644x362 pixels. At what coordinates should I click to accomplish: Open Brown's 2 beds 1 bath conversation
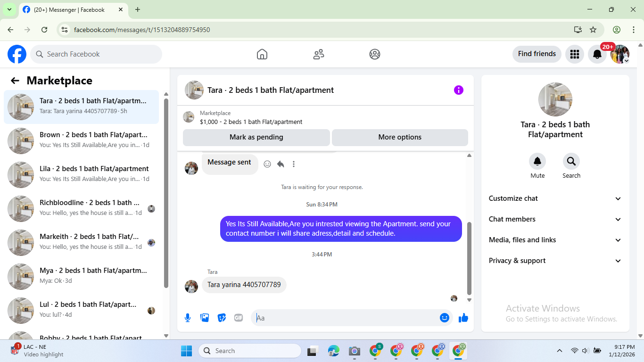point(81,141)
